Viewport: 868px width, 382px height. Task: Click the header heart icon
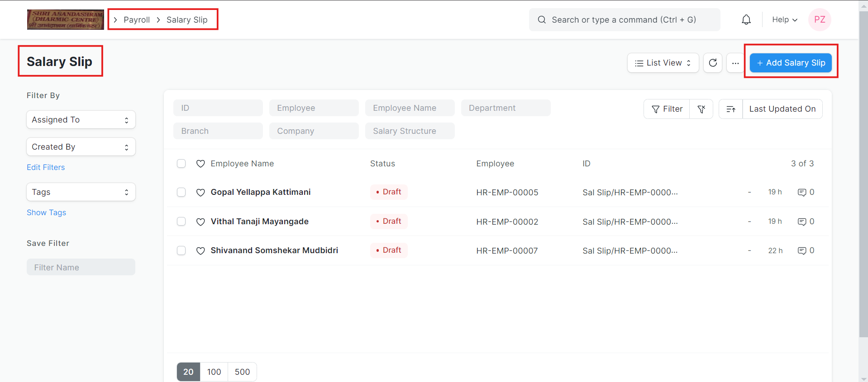(200, 164)
